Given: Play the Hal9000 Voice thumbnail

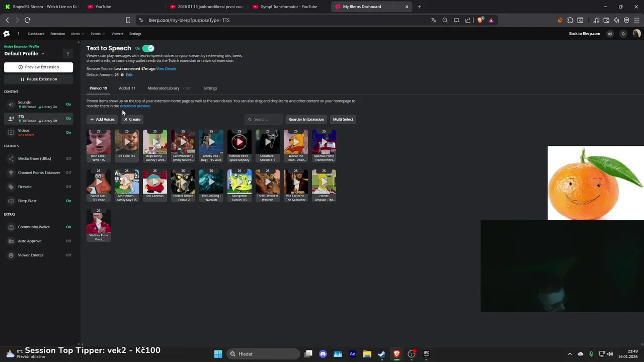Looking at the screenshot, I should (239, 142).
